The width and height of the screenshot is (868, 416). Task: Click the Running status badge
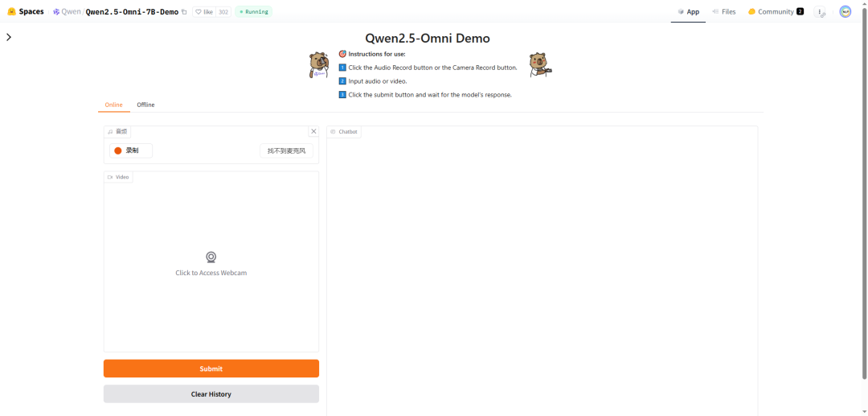tap(253, 11)
